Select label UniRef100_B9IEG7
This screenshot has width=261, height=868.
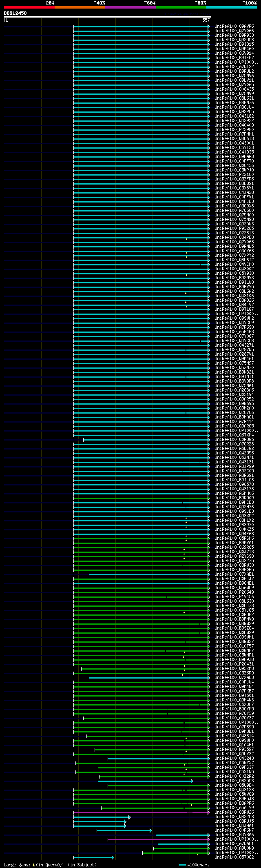tap(234, 58)
